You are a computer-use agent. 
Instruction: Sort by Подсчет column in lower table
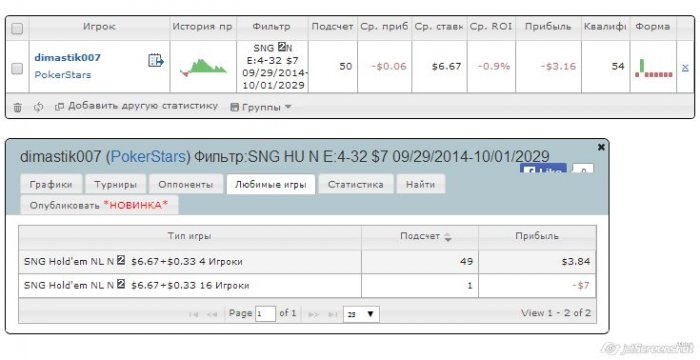420,237
